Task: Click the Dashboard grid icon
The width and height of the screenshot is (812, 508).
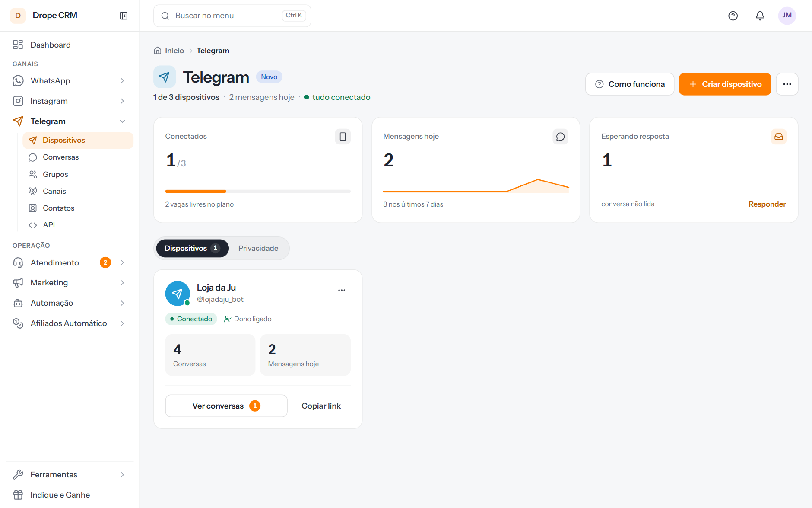Action: pyautogui.click(x=18, y=45)
